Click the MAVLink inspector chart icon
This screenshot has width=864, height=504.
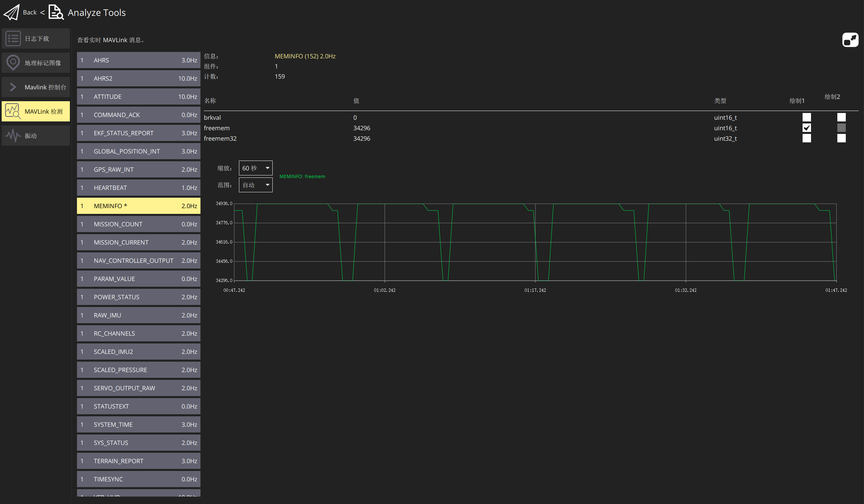click(13, 111)
